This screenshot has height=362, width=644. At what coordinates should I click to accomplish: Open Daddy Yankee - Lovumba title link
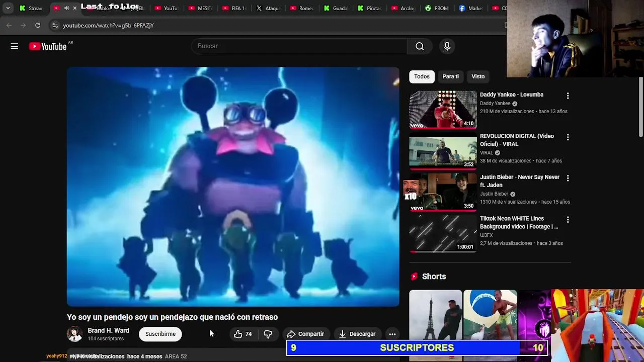(512, 95)
